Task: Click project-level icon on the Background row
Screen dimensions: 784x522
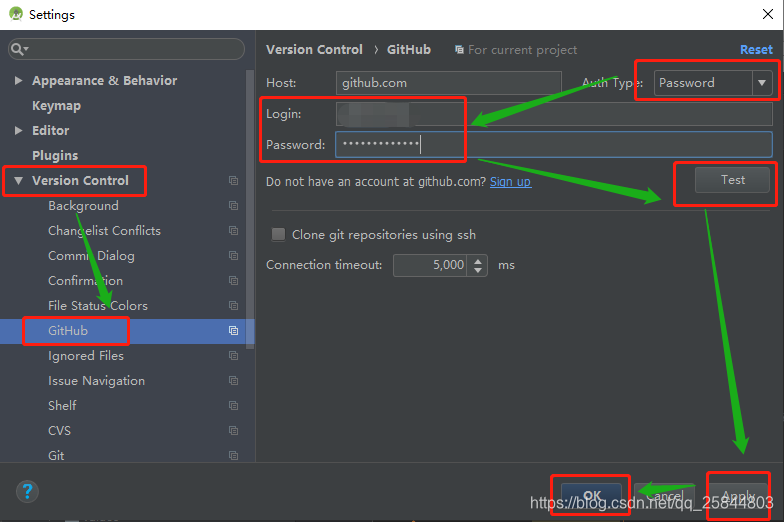Action: pyautogui.click(x=233, y=206)
